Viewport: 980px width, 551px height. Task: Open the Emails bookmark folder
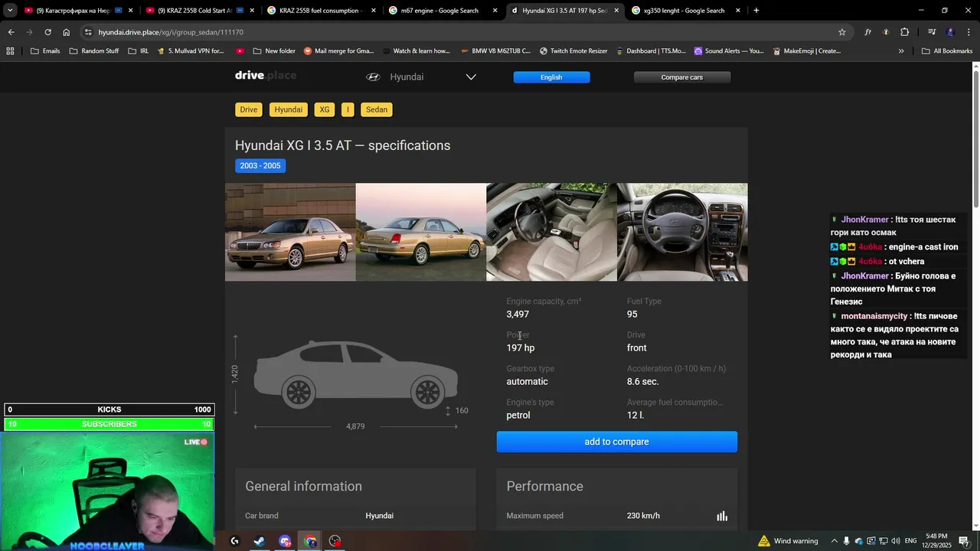click(x=45, y=51)
